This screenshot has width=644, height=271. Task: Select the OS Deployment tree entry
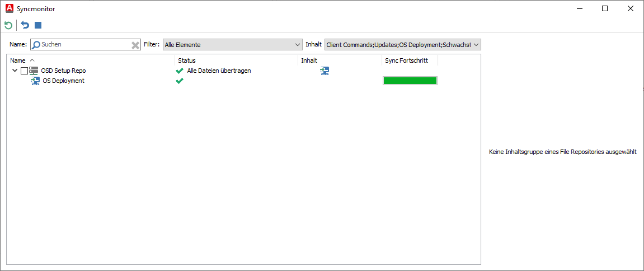tap(63, 81)
